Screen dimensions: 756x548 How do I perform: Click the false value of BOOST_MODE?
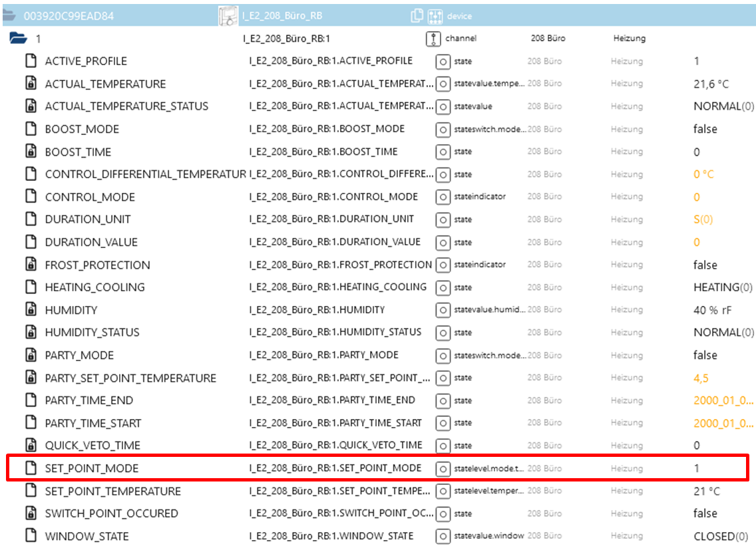[x=705, y=129]
